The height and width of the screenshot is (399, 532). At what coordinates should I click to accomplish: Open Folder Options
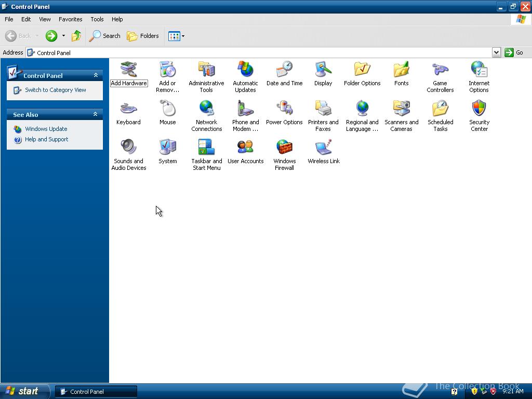point(362,74)
